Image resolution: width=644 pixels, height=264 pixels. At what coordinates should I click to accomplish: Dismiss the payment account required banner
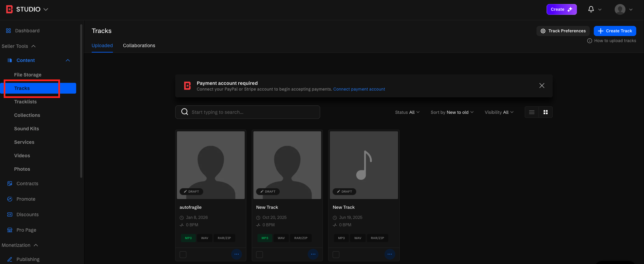pos(542,86)
